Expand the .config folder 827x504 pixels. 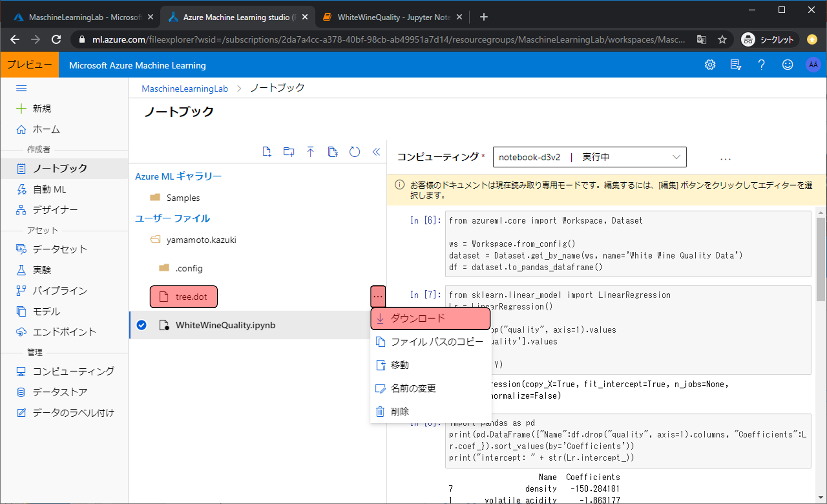coord(189,268)
